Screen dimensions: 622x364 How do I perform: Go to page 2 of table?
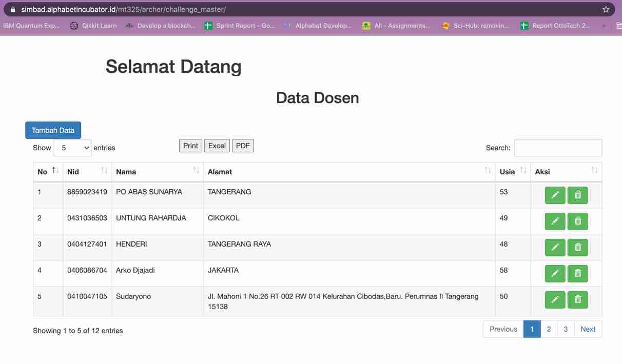[x=549, y=329]
